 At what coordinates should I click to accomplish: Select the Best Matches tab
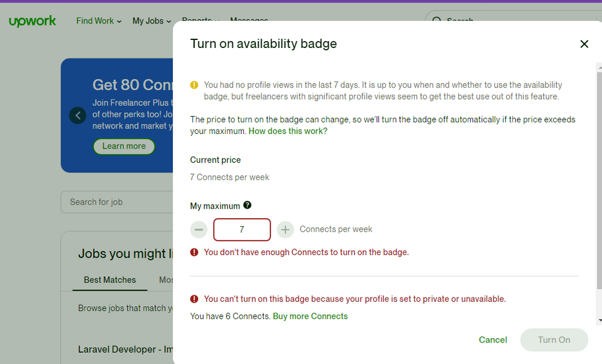click(110, 280)
